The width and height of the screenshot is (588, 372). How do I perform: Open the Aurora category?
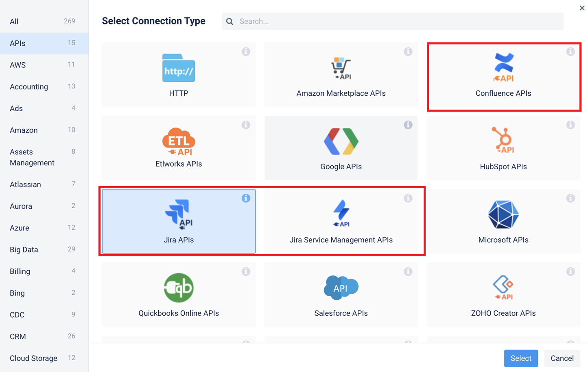(44, 206)
